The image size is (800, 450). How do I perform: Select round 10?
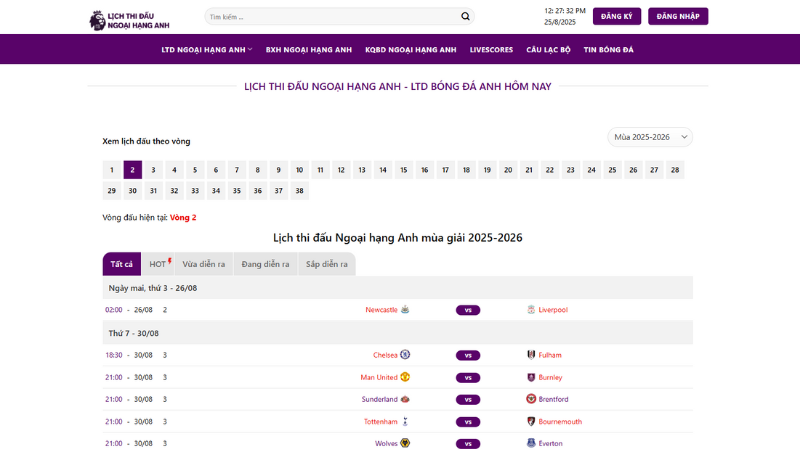pos(299,170)
